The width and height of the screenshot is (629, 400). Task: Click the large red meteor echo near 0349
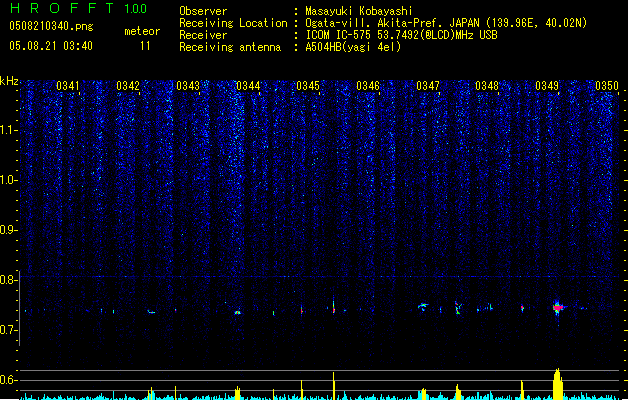coord(558,308)
